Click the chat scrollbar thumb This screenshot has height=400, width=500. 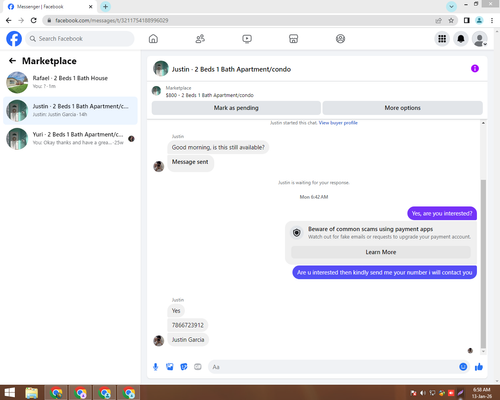coord(483,263)
